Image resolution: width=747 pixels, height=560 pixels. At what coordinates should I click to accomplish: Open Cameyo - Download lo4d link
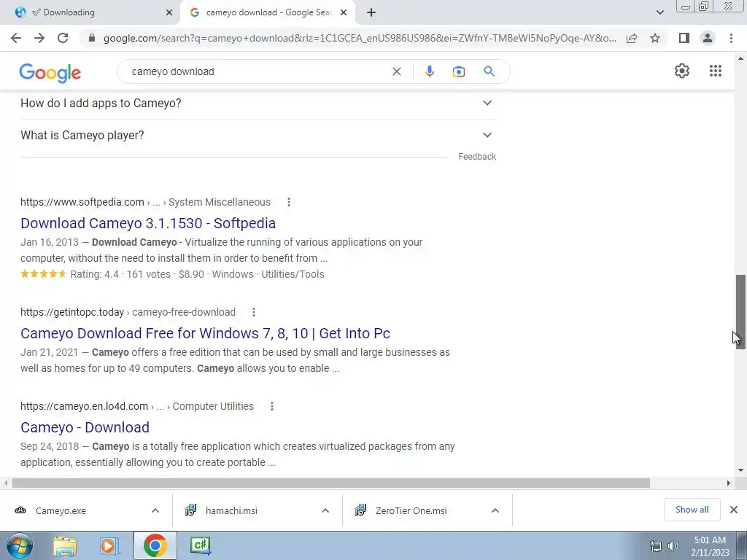(85, 427)
